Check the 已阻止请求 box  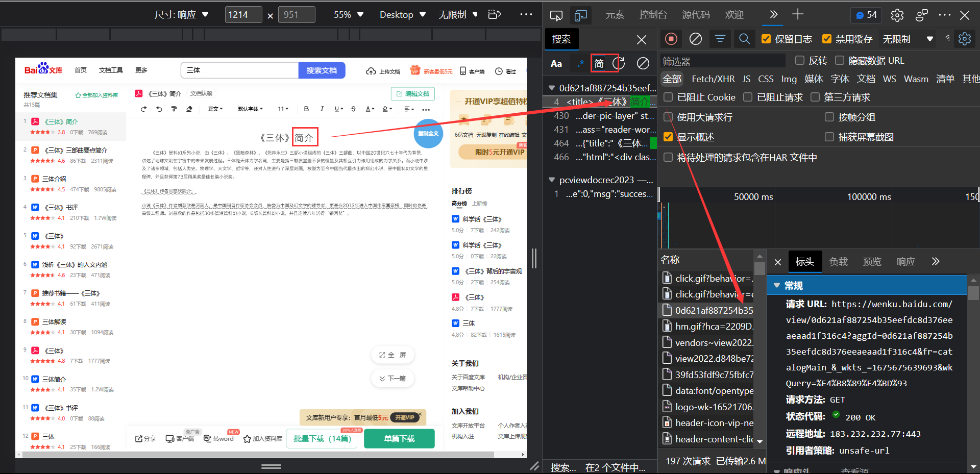[x=748, y=97]
